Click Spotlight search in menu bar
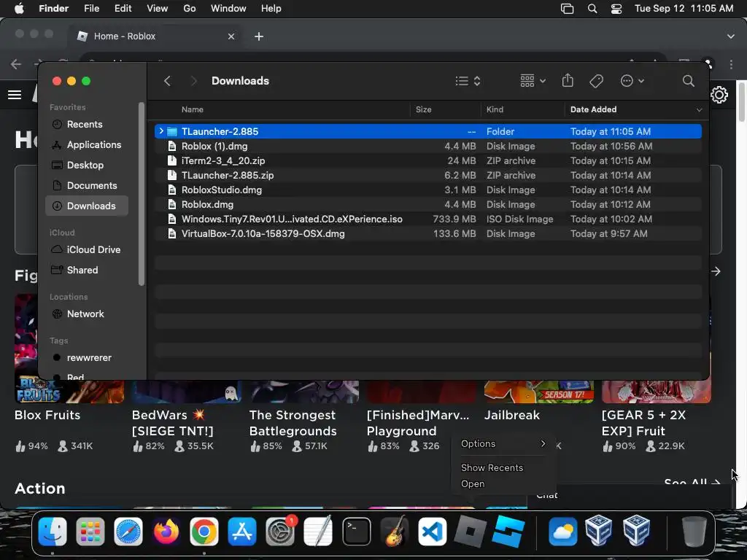The width and height of the screenshot is (747, 560). (592, 9)
